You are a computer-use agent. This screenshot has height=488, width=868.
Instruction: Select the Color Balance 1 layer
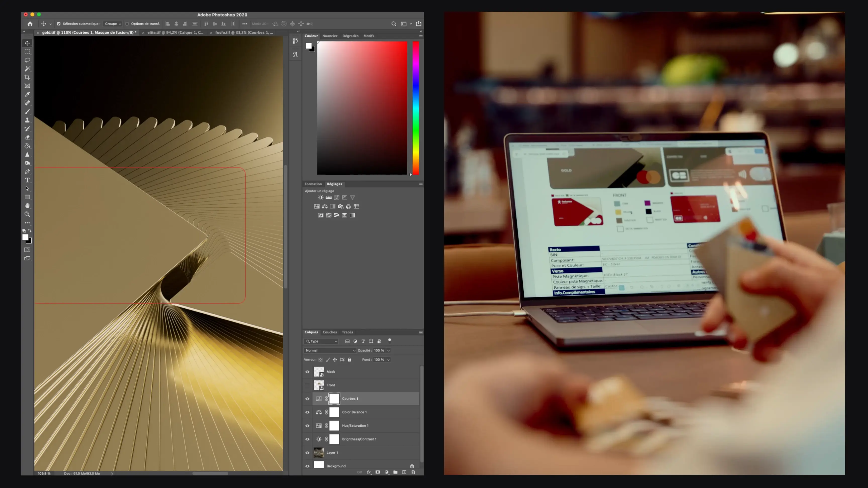coord(354,412)
